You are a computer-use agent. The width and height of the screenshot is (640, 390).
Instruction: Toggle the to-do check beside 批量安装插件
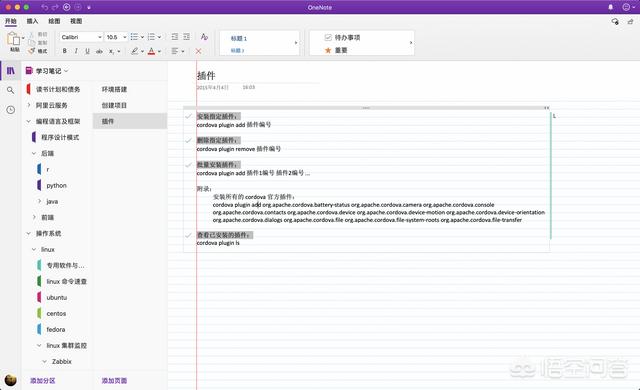click(188, 165)
